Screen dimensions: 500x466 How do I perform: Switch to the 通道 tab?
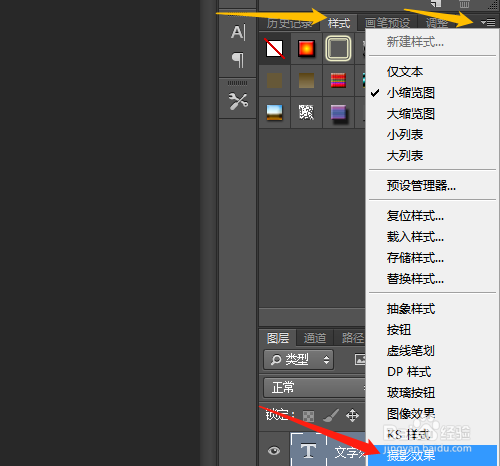point(315,338)
